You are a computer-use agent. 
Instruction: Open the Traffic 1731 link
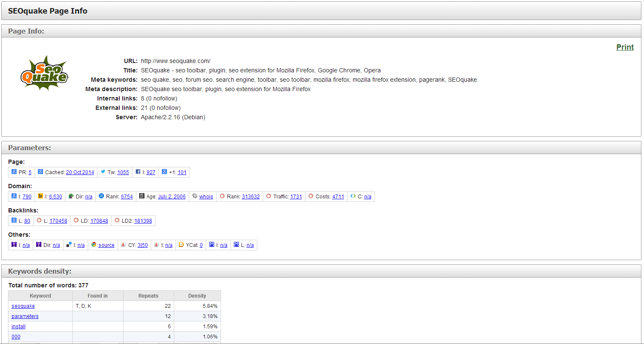coord(296,197)
